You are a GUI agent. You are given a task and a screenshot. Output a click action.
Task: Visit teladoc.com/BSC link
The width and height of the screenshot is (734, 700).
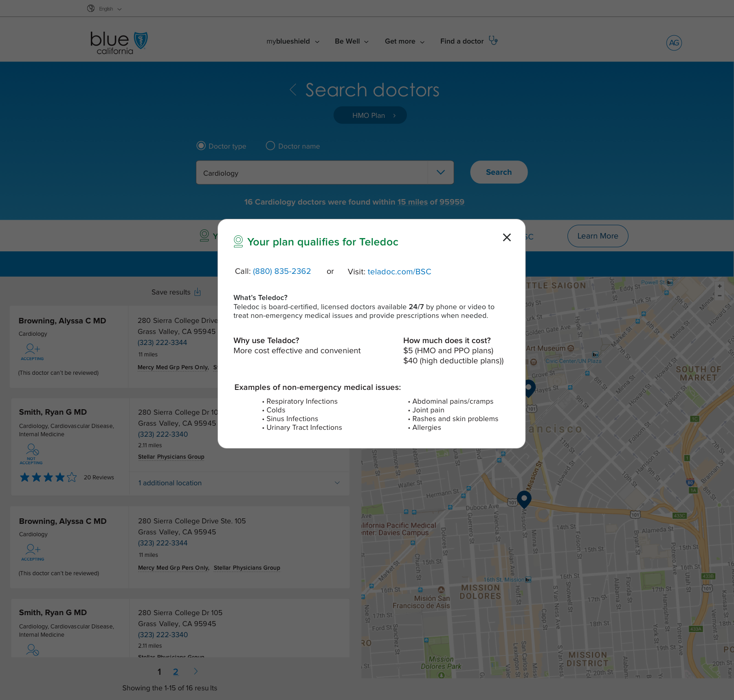[x=400, y=272]
